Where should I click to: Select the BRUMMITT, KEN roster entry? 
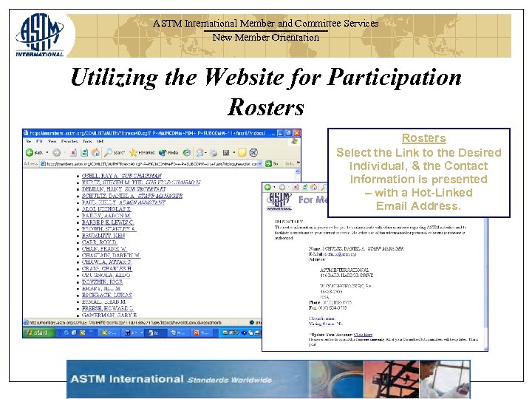103,236
